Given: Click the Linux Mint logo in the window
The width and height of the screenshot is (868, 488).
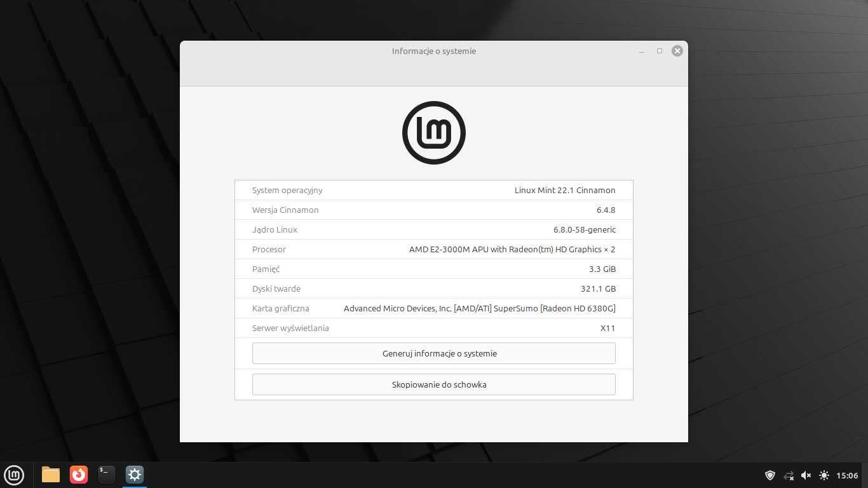Looking at the screenshot, I should (x=434, y=133).
